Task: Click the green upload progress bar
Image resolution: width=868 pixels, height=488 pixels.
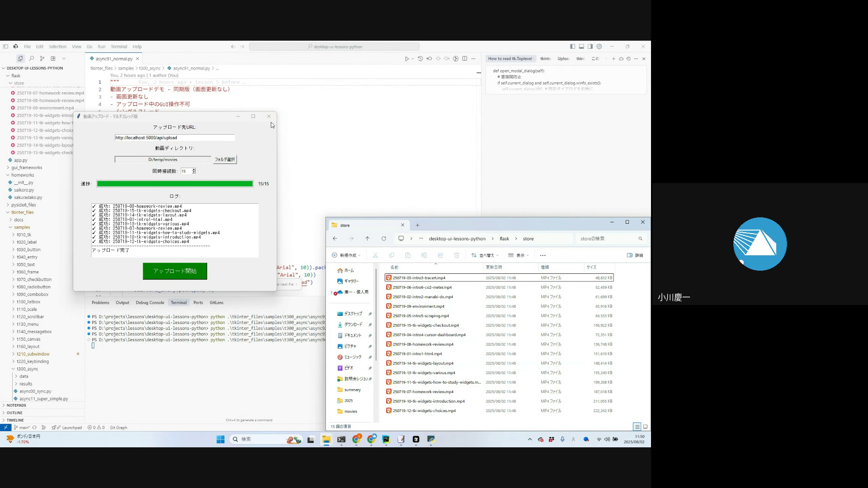Action: click(175, 184)
